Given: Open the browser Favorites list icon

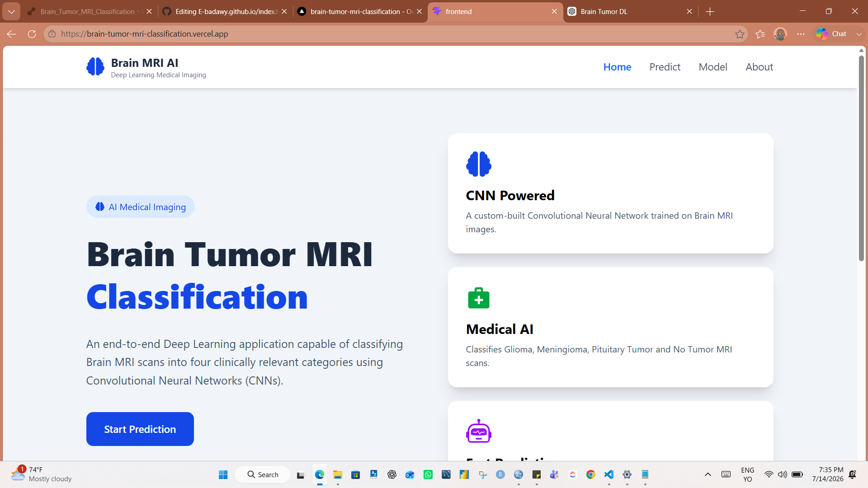Looking at the screenshot, I should point(760,34).
